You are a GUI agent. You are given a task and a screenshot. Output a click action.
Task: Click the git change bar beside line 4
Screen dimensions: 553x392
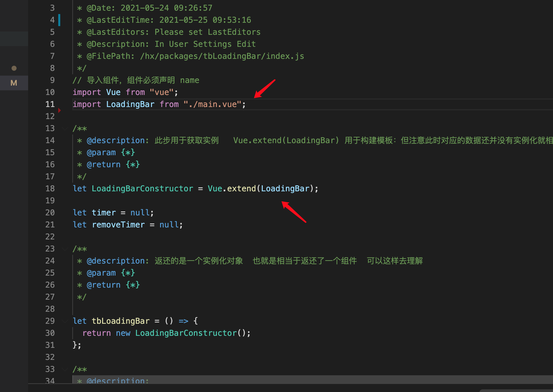pos(59,20)
